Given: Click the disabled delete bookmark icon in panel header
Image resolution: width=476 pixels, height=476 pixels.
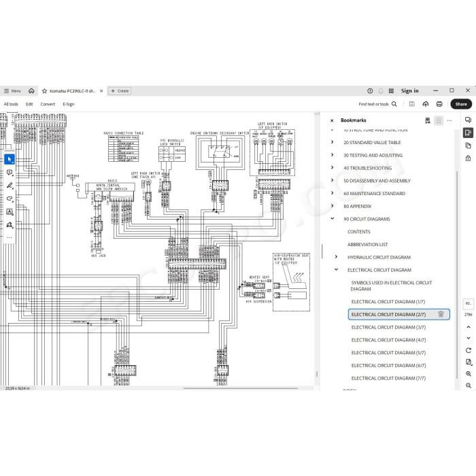Looking at the screenshot, I should pyautogui.click(x=439, y=120).
